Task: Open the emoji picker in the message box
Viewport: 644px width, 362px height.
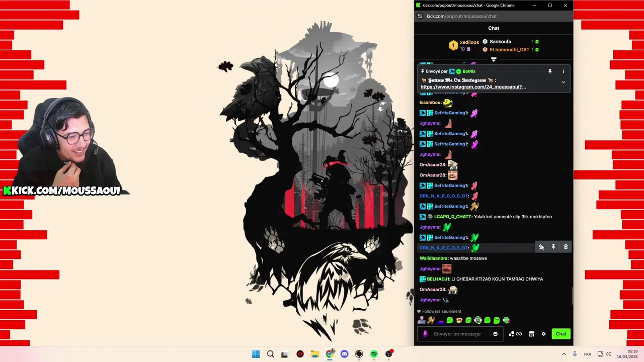Action: tap(495, 334)
